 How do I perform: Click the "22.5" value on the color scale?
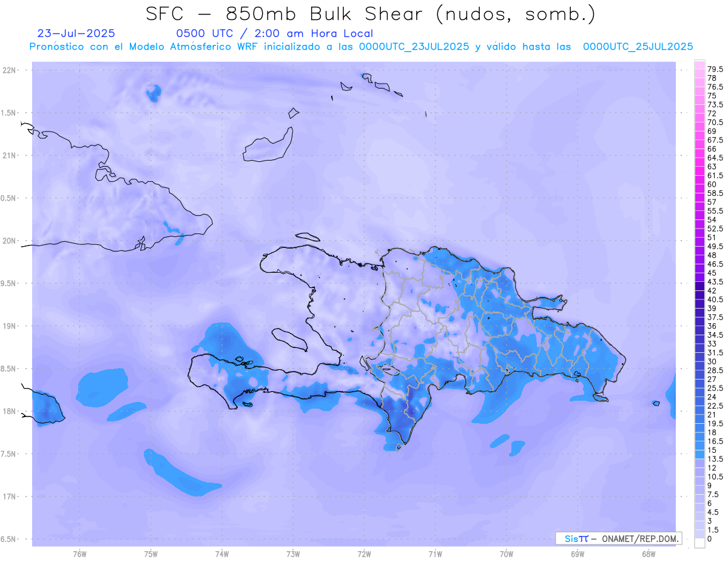point(716,406)
